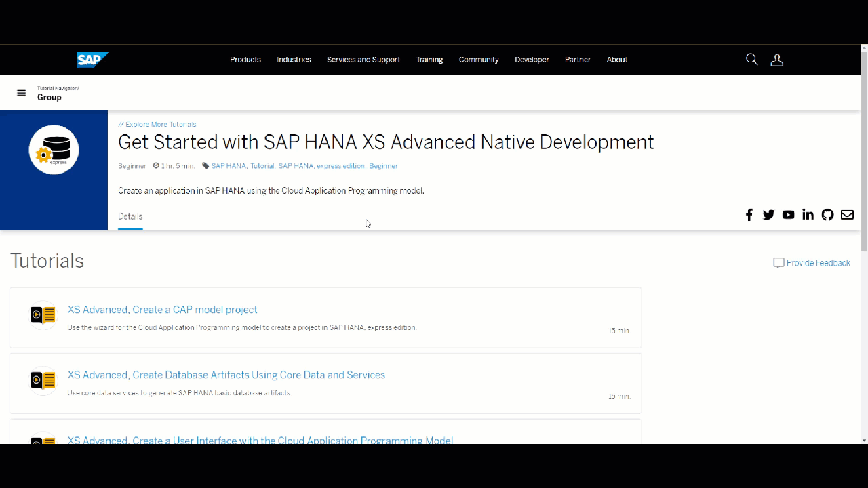Open the hamburger Tutorial Navigator menu
This screenshot has width=868, height=488.
(x=22, y=94)
